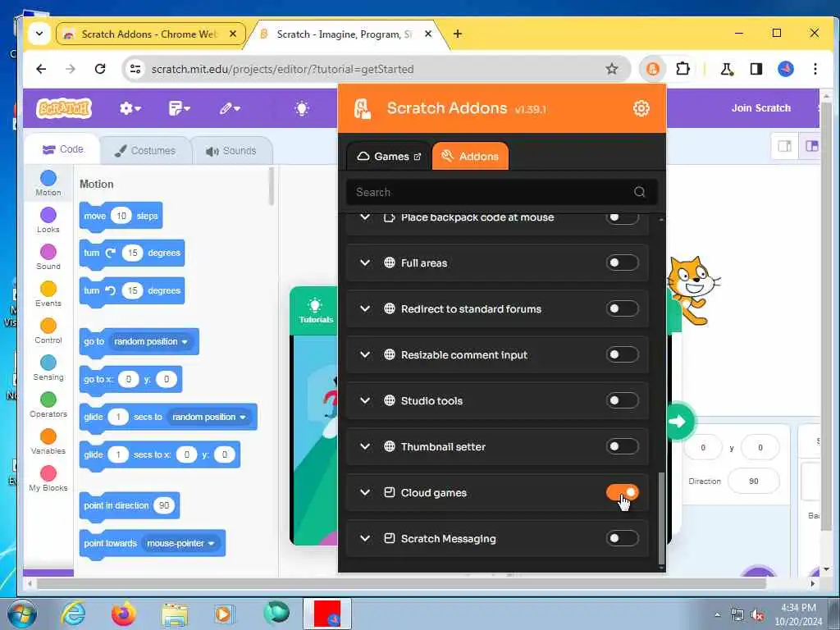The image size is (840, 630).
Task: Open Scratch File menu dropdown
Action: coord(179,108)
